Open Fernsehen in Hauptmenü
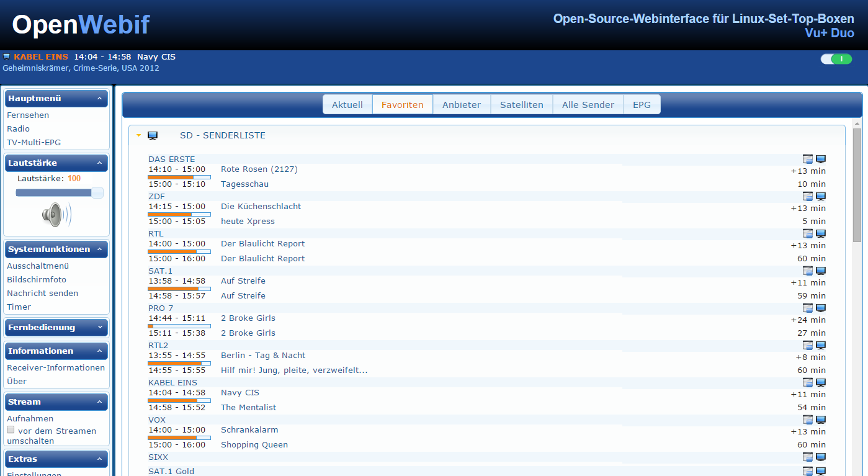This screenshot has height=476, width=868. point(28,115)
